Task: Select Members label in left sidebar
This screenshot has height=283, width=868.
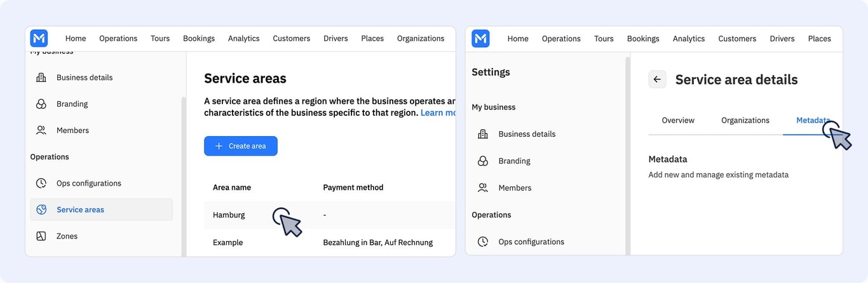Action: [x=73, y=130]
